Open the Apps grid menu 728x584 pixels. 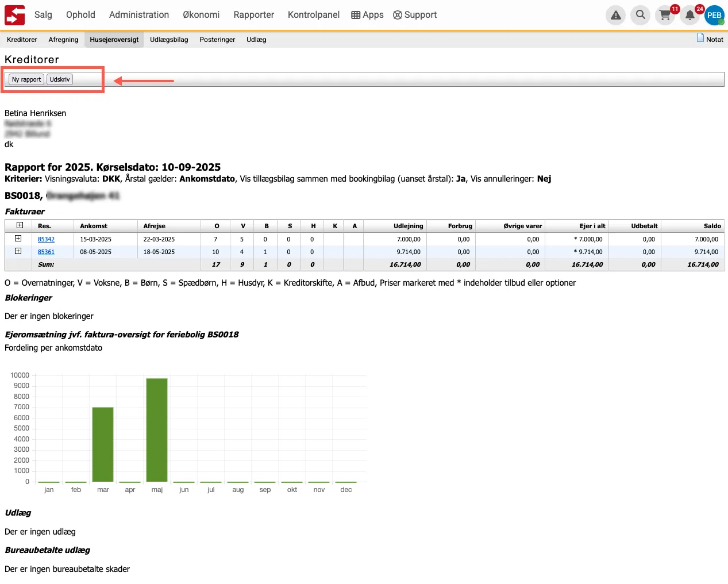point(367,15)
